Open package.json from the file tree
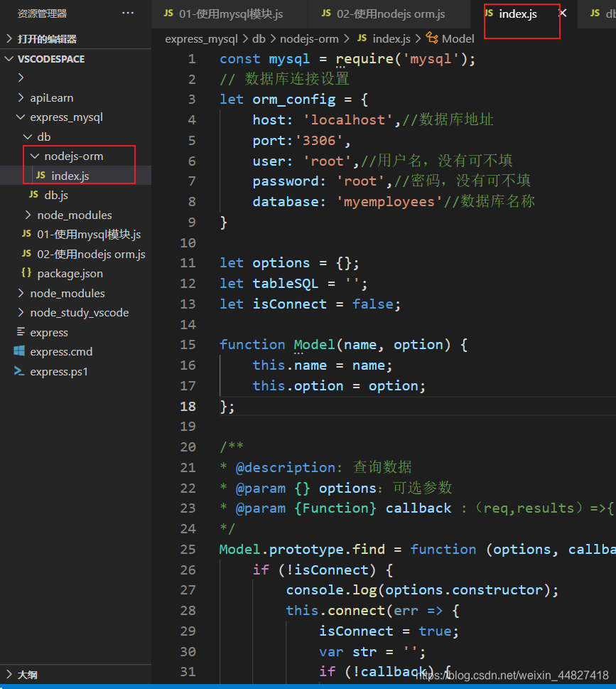The width and height of the screenshot is (616, 689). point(70,273)
